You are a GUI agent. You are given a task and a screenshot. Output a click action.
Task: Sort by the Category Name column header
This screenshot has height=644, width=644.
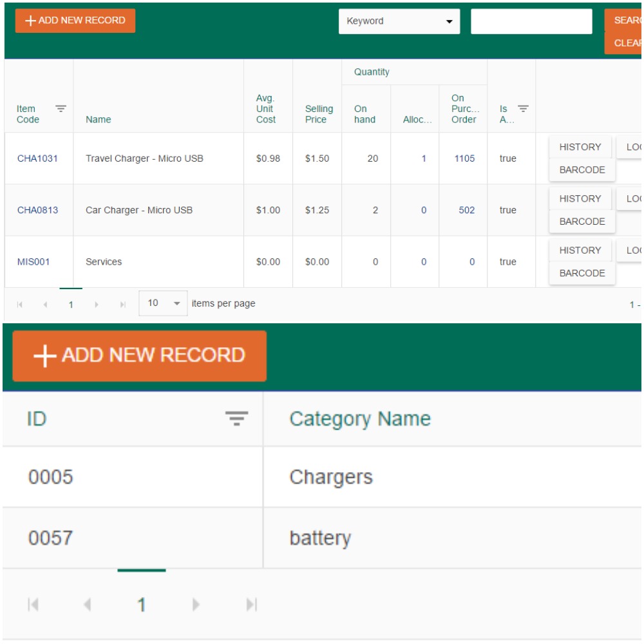click(x=360, y=419)
